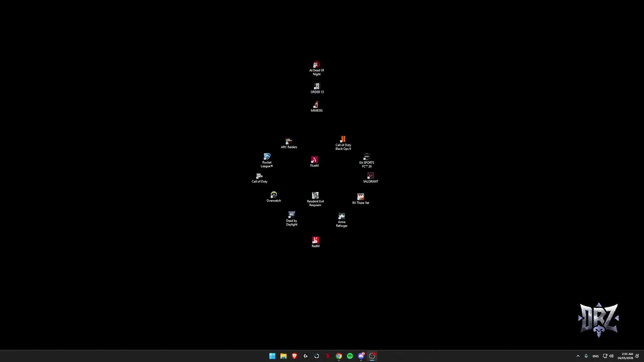Click the plain Call of Duty shortcut
Screen dimensions: 644x362
click(260, 178)
